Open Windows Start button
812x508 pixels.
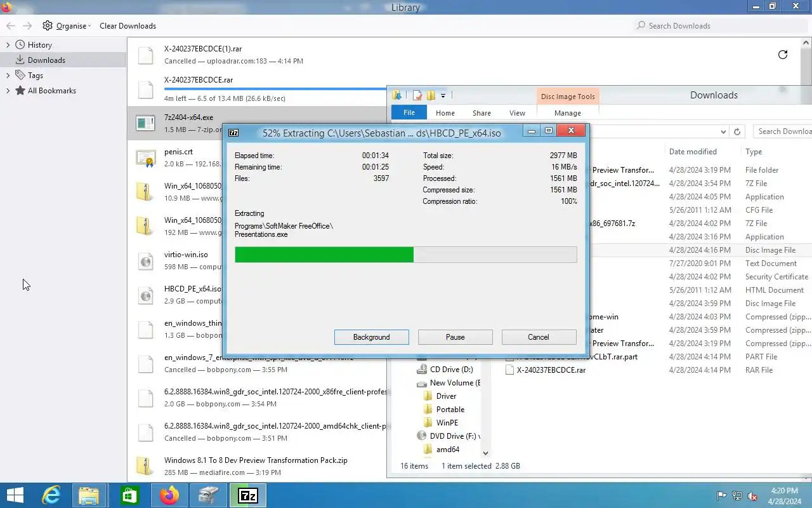15,495
